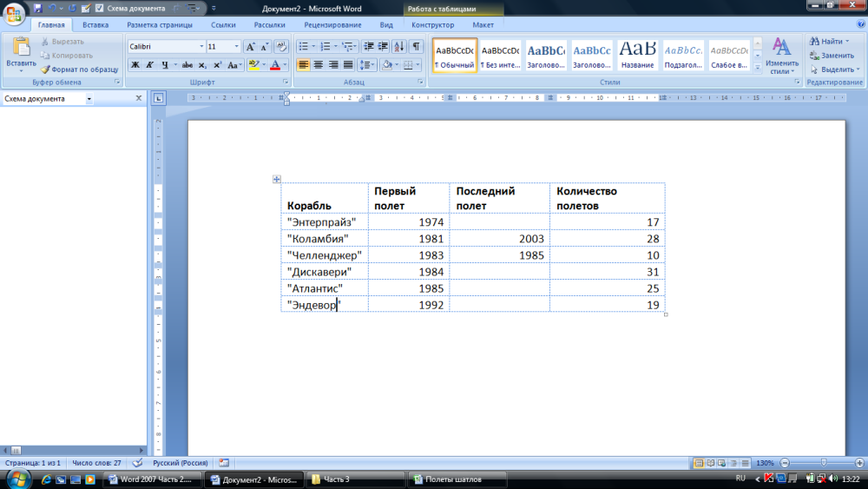Apply yellow text highlight color
This screenshot has width=868, height=489.
253,65
